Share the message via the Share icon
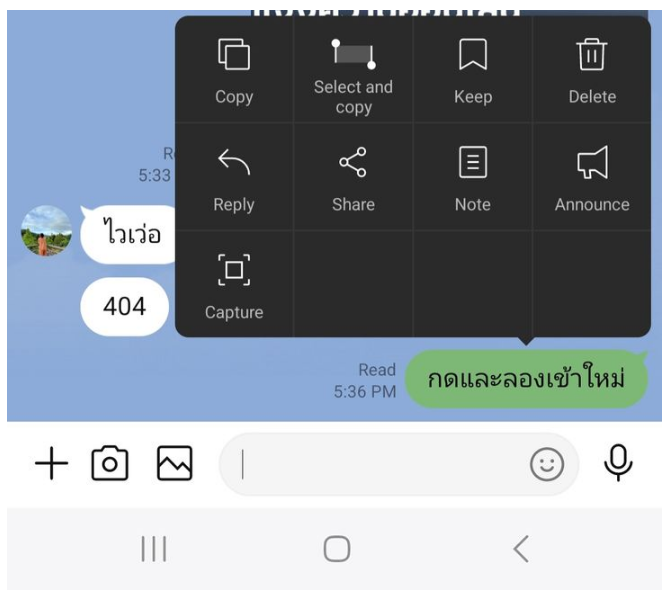Screen dimensions: 671x607 353,162
